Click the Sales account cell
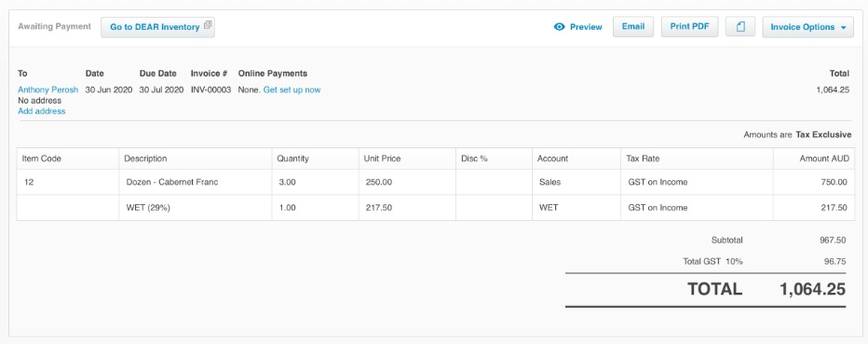 576,182
